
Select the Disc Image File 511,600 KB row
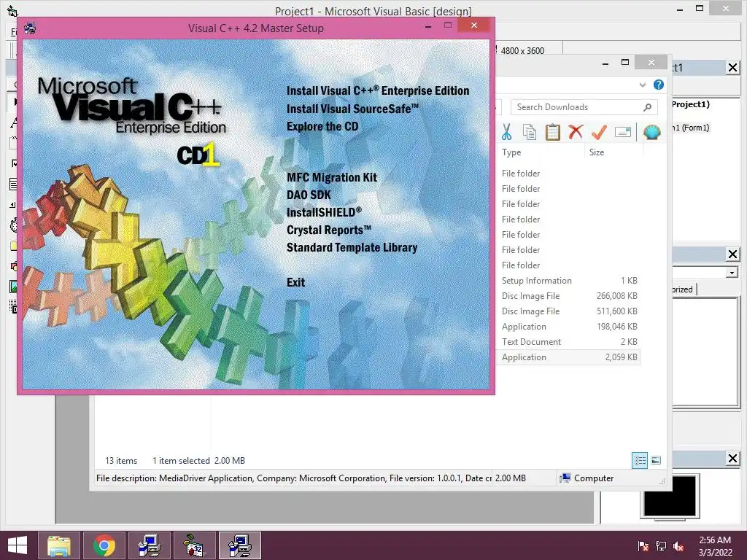tap(568, 311)
